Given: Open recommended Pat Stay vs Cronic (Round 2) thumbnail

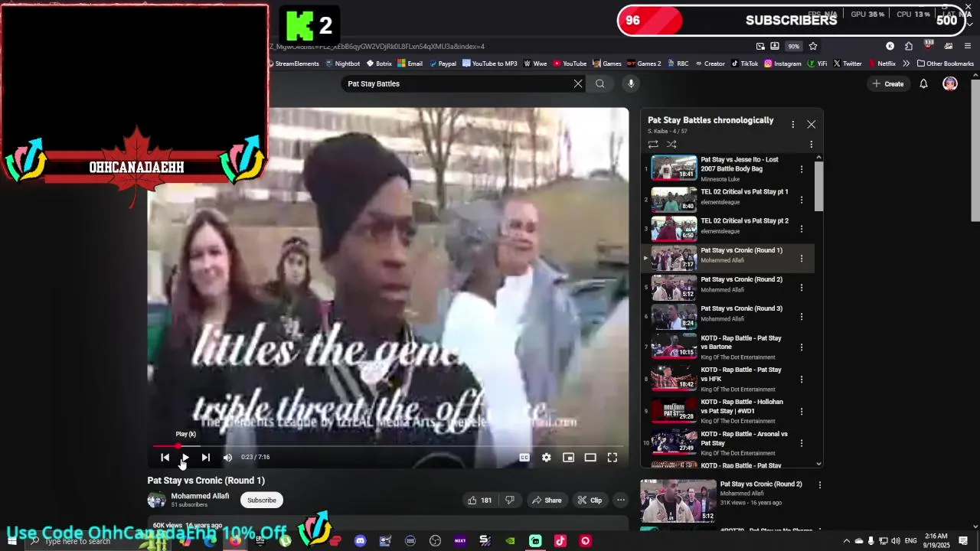Looking at the screenshot, I should (x=678, y=500).
